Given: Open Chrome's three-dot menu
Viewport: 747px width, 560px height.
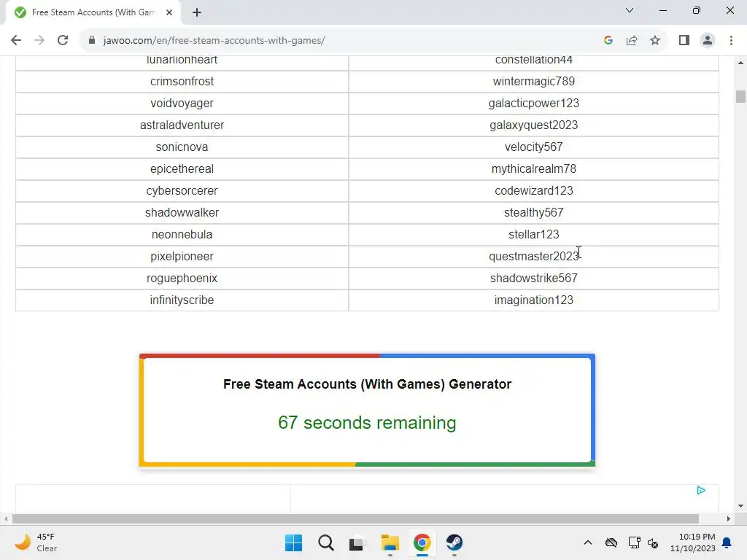Looking at the screenshot, I should click(731, 41).
